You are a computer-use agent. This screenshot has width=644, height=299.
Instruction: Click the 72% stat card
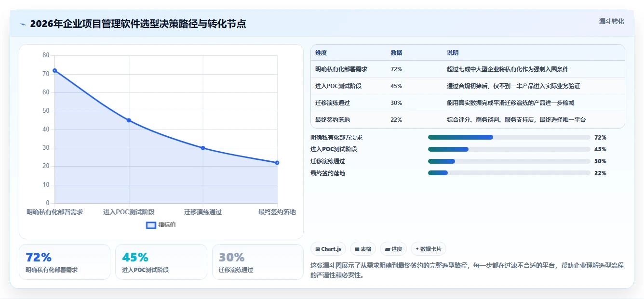(65, 262)
